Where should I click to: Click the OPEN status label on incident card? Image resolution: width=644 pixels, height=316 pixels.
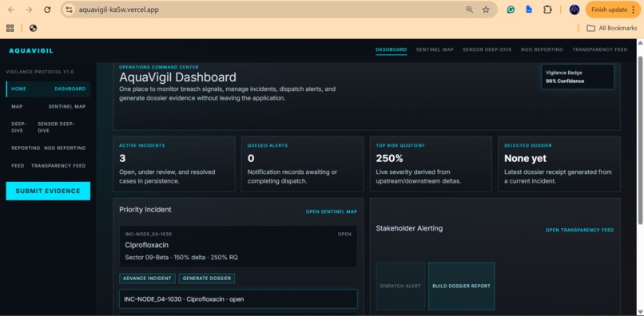[x=344, y=235]
